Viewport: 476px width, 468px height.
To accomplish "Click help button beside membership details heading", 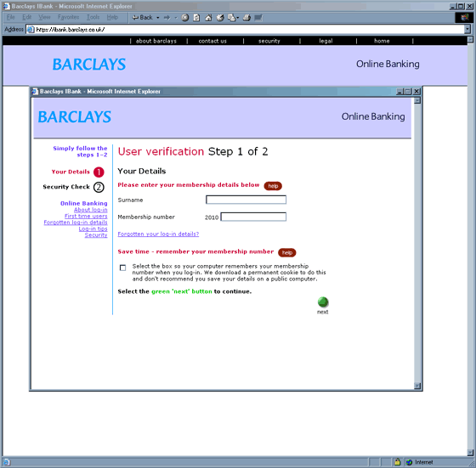I will 273,186.
